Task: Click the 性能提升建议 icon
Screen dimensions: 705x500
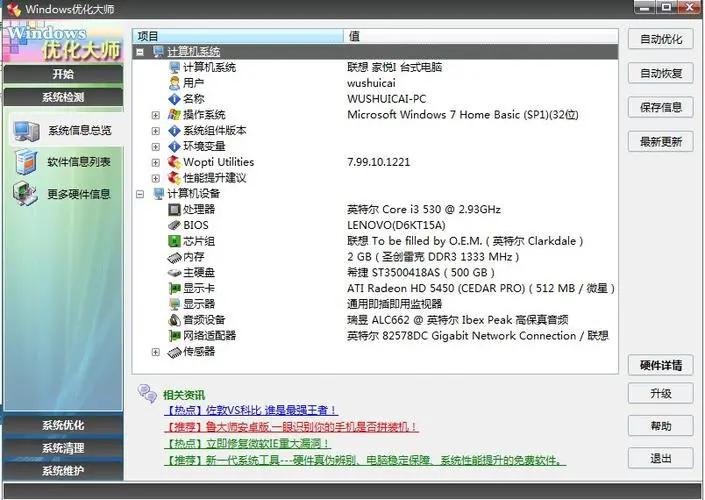Action: coord(174,178)
